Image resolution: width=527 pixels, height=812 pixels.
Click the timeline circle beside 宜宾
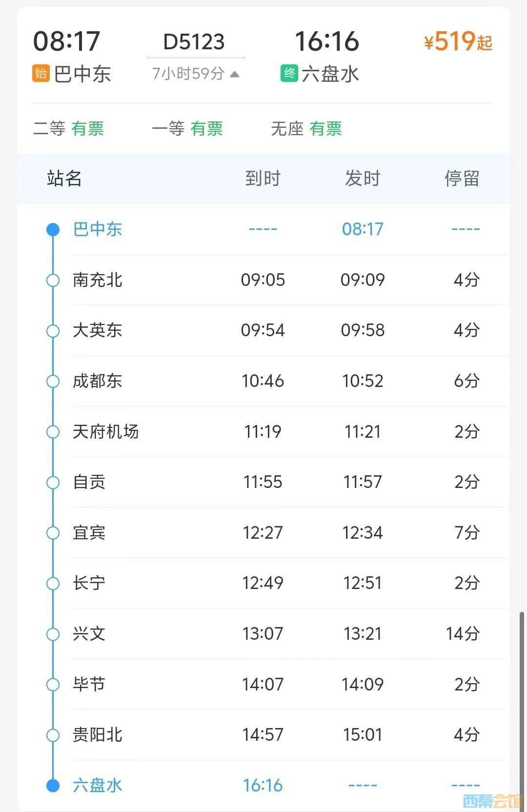(53, 533)
